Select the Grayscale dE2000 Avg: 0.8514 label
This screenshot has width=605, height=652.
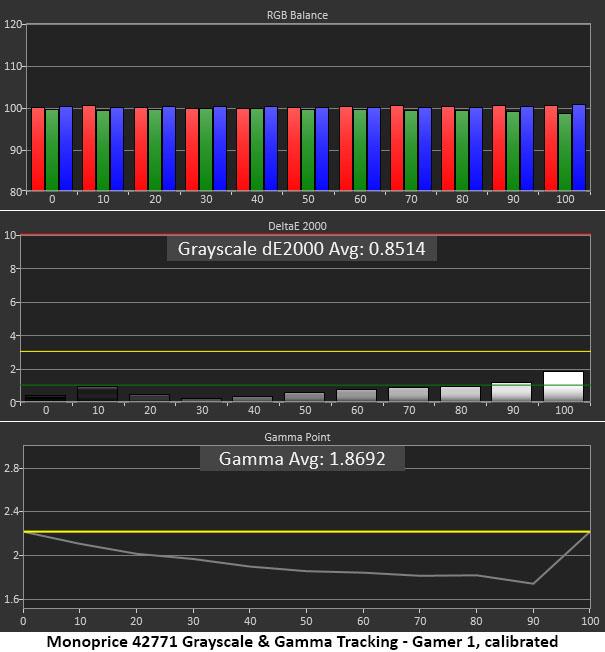(301, 249)
